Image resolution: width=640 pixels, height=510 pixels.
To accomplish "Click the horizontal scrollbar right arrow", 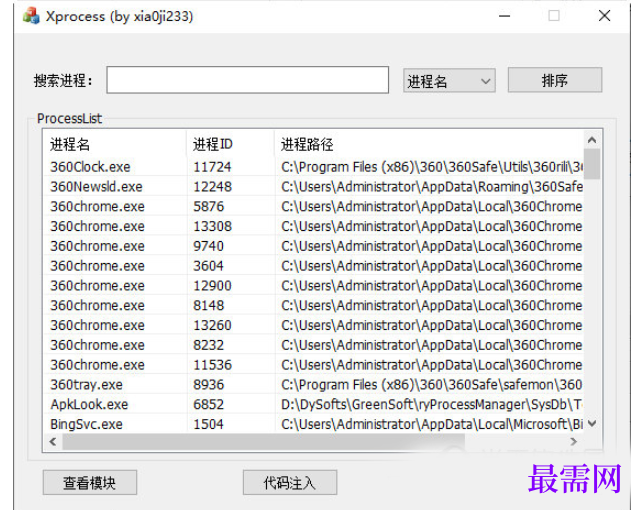I will pos(573,441).
